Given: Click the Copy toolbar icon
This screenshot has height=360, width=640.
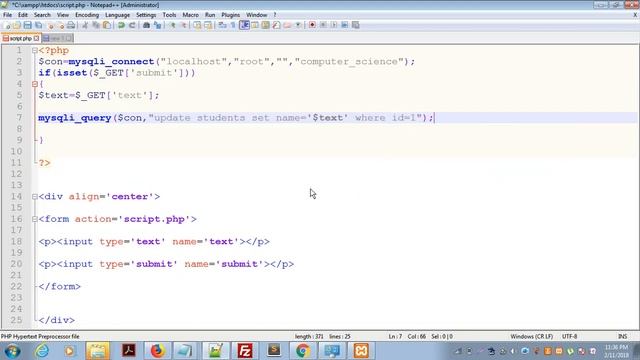Looking at the screenshot, I should 96,25.
